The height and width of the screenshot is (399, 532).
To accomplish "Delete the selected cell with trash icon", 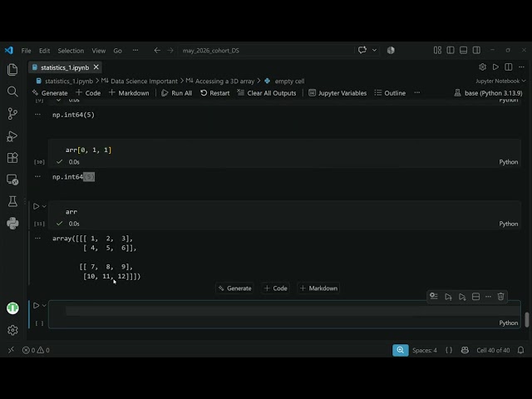I will click(x=500, y=297).
